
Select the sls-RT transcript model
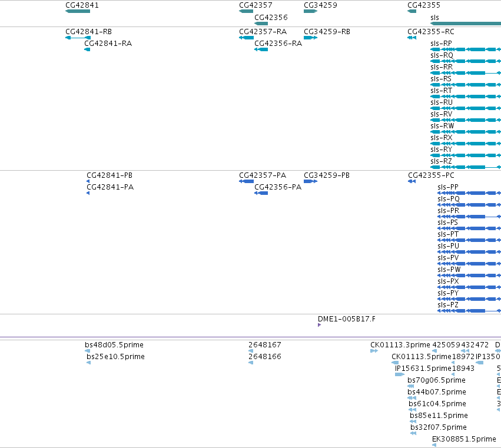[x=466, y=97]
